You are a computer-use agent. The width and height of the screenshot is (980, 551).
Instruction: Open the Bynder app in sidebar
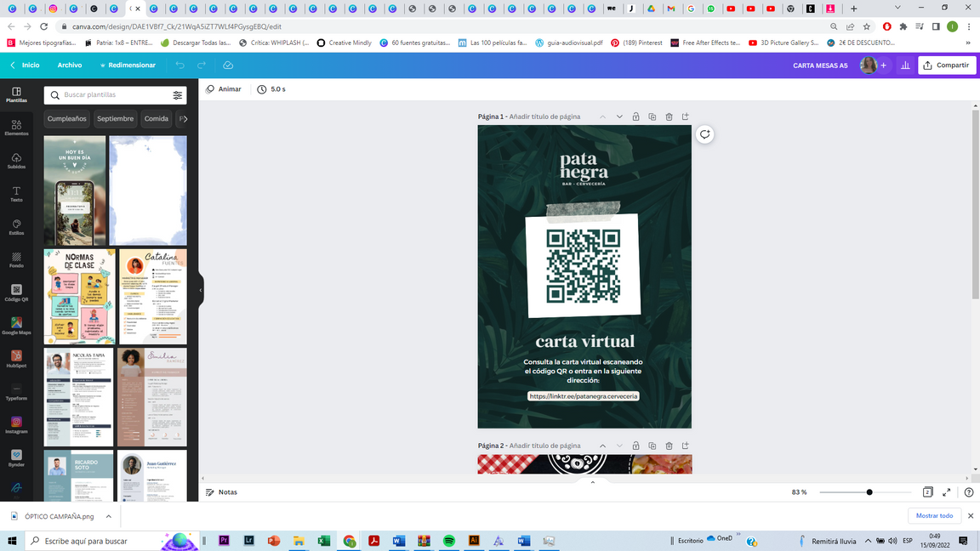point(16,458)
